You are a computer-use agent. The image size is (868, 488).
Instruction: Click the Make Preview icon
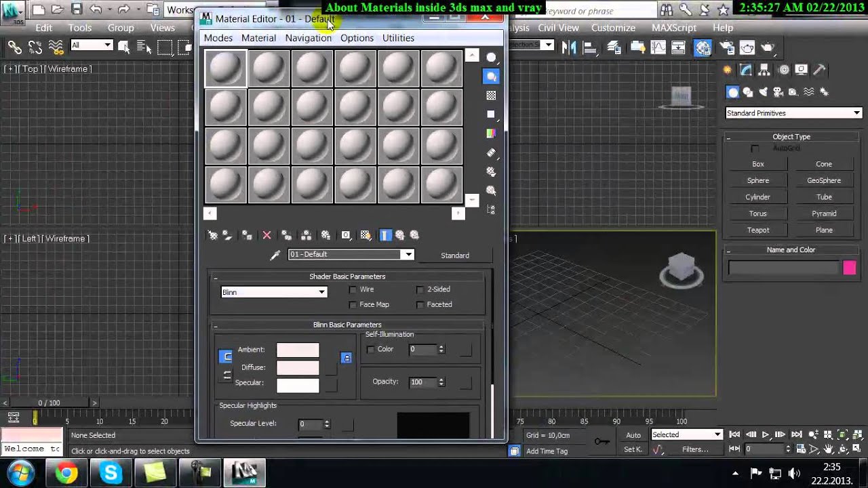pos(491,152)
